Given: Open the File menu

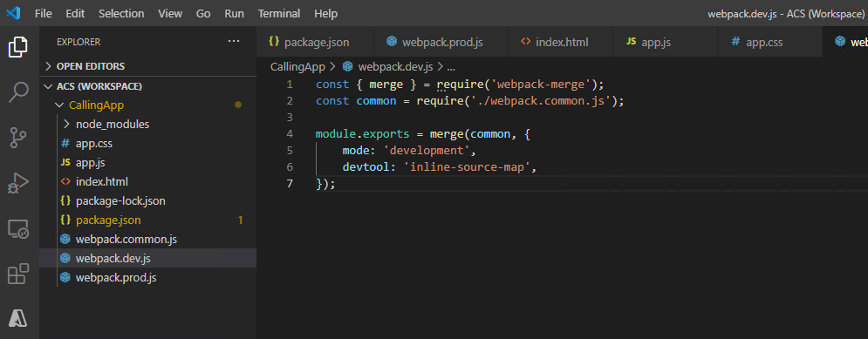Looking at the screenshot, I should pos(43,13).
